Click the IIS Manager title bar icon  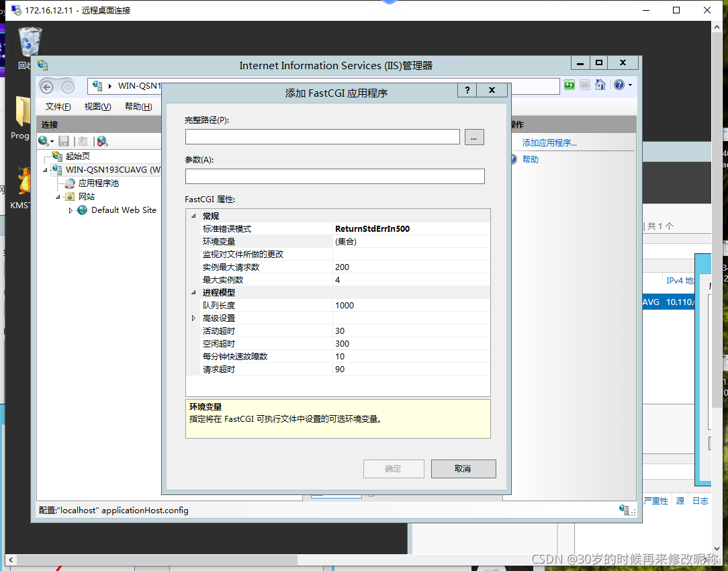click(43, 65)
